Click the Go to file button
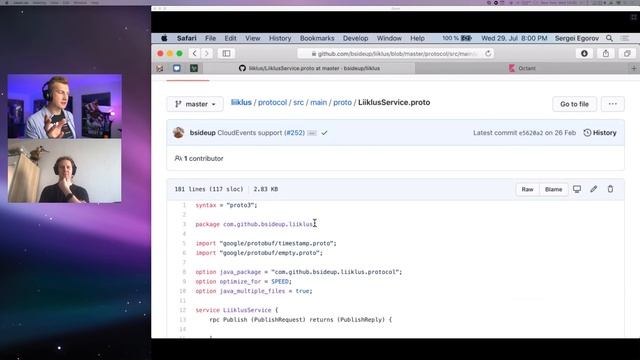 pos(574,104)
